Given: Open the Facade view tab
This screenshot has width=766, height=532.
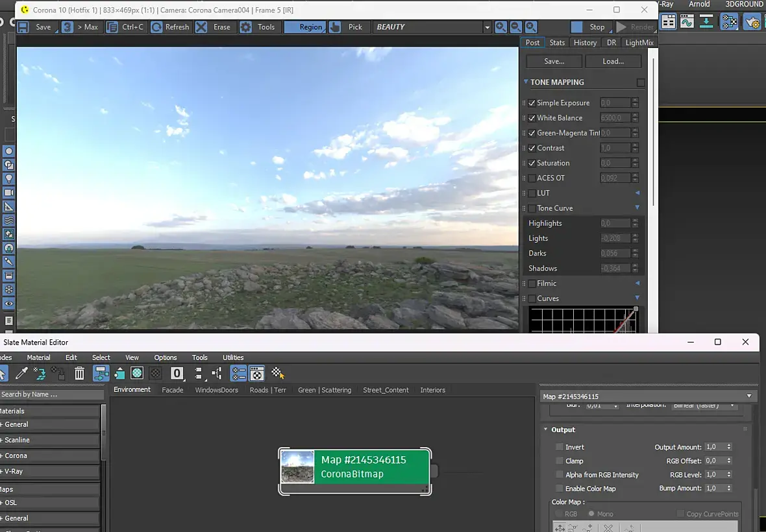Looking at the screenshot, I should tap(173, 390).
